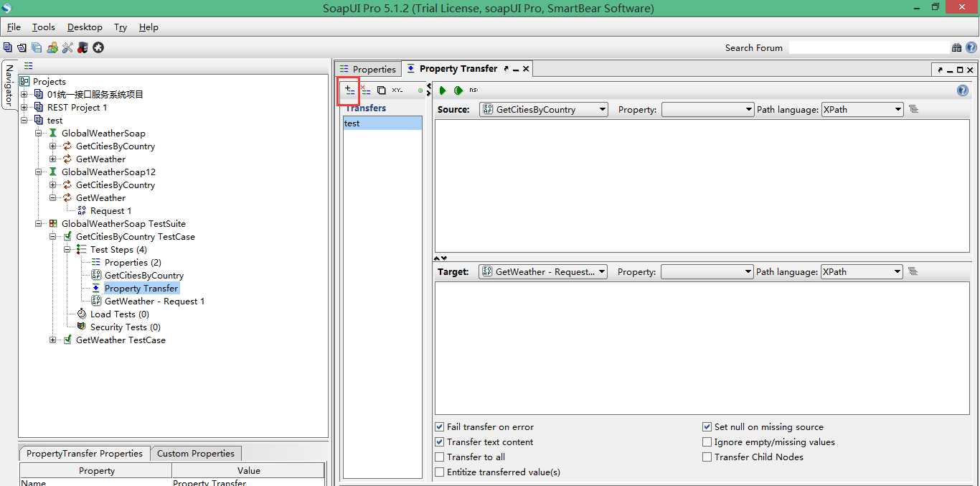Select Properties (2) test step
This screenshot has height=486, width=980.
click(133, 262)
